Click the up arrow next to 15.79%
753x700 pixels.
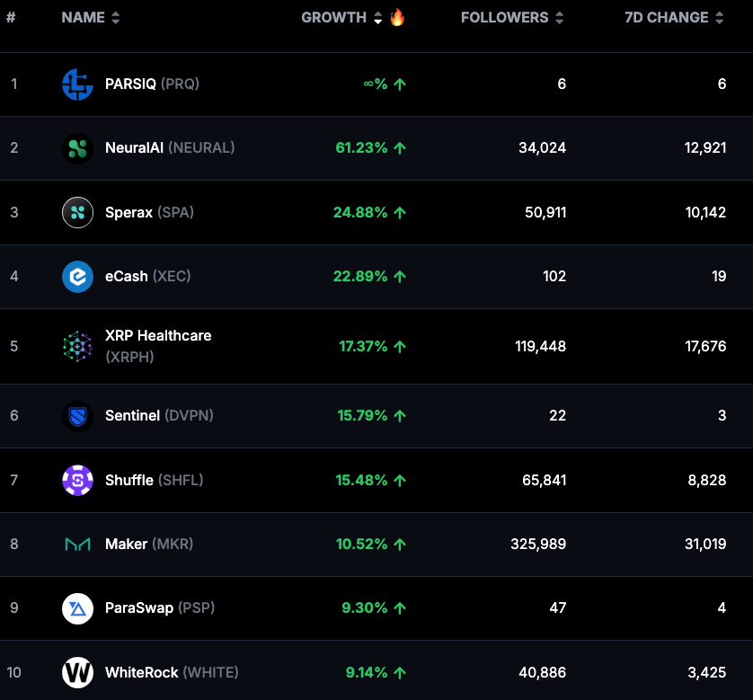(400, 416)
